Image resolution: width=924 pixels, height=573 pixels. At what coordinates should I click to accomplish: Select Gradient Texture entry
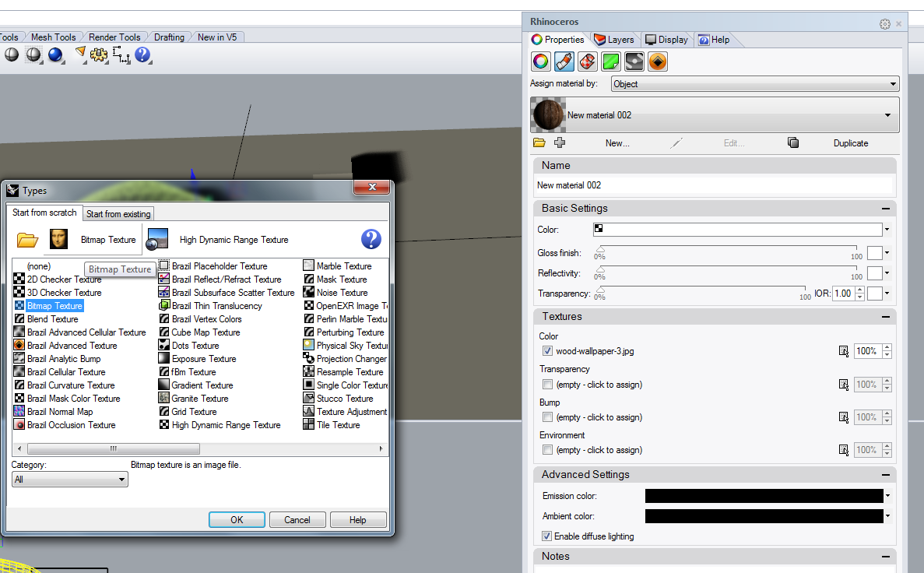coord(196,385)
